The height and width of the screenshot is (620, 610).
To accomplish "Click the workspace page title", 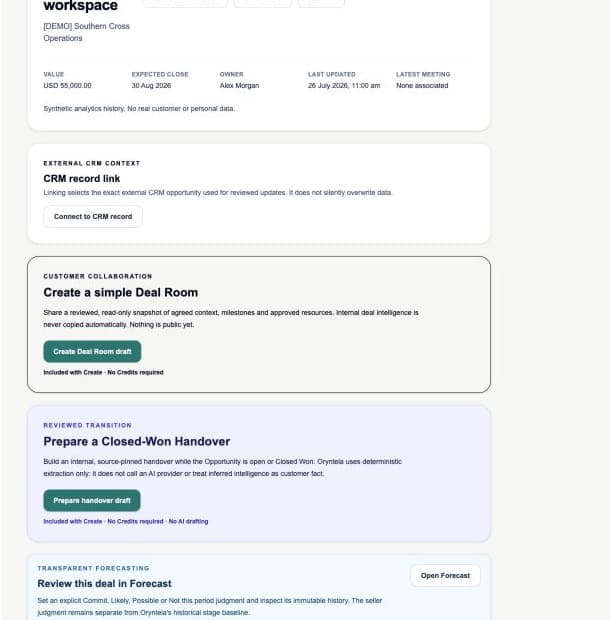I will pos(81,6).
